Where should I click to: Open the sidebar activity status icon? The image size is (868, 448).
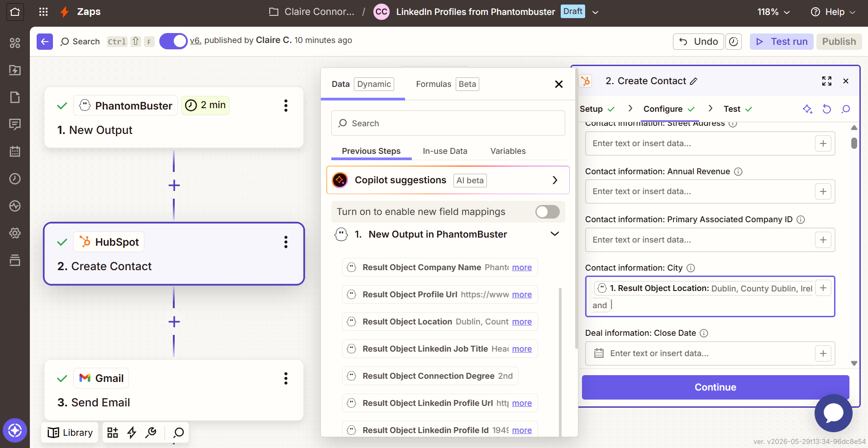click(15, 206)
